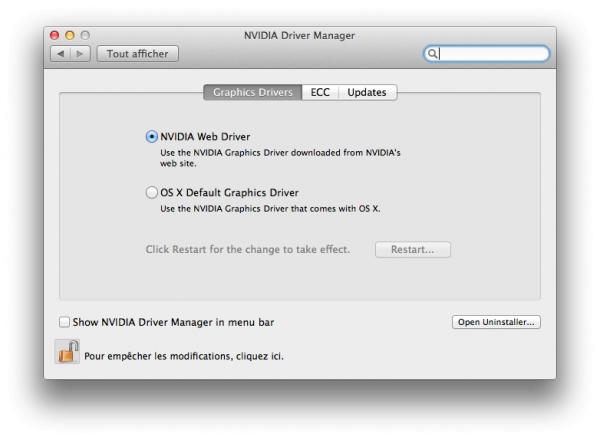The image size is (600, 440).
Task: Minimize the window with the yellow button
Action: (x=70, y=35)
